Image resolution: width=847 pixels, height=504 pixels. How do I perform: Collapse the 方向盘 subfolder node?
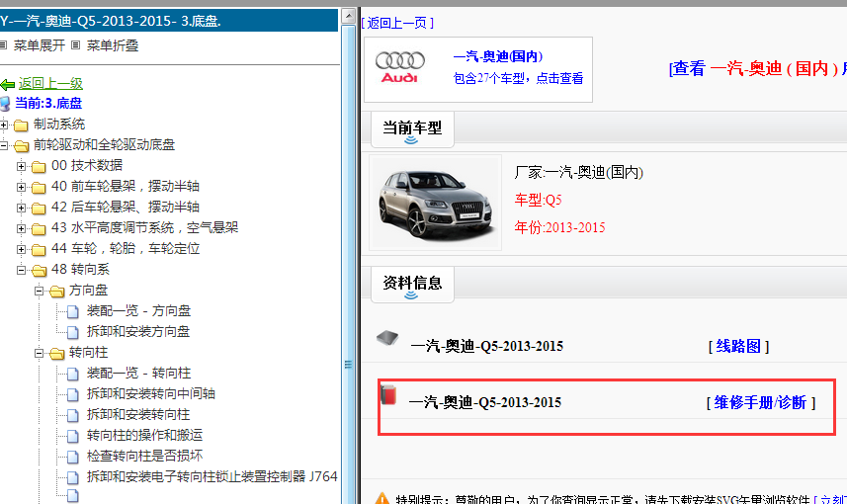(x=39, y=291)
